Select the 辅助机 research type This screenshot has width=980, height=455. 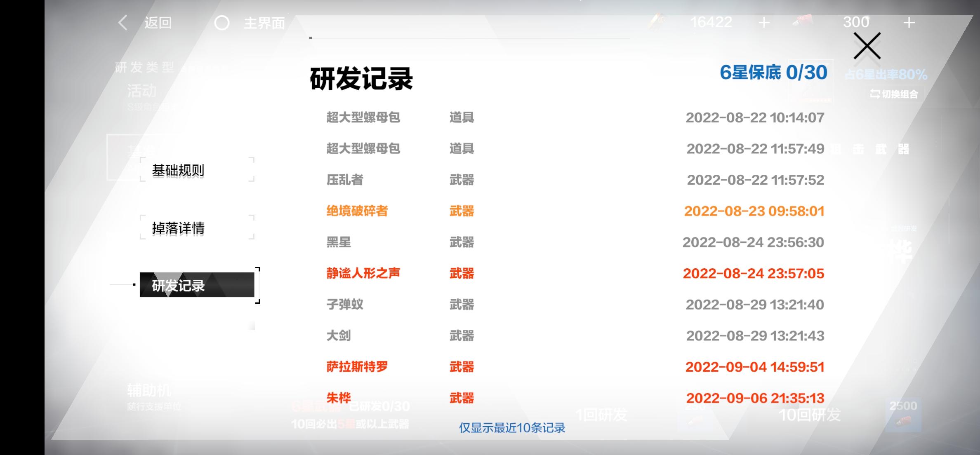tap(149, 391)
